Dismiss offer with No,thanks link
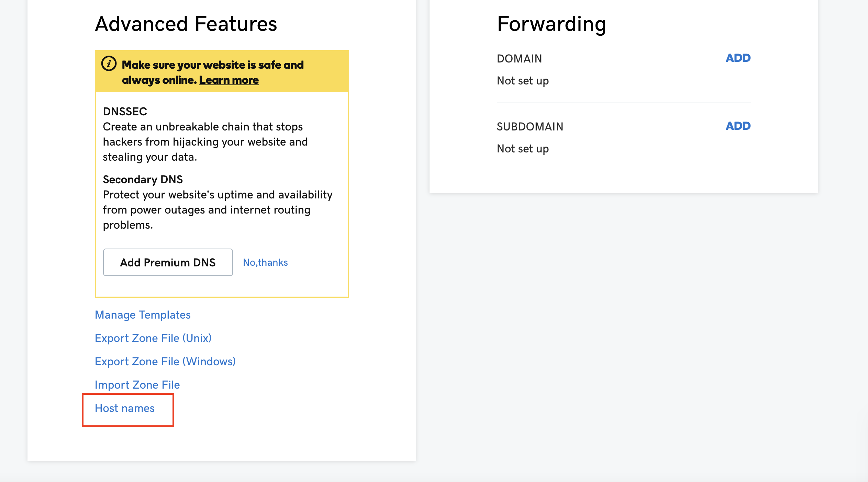 click(265, 262)
